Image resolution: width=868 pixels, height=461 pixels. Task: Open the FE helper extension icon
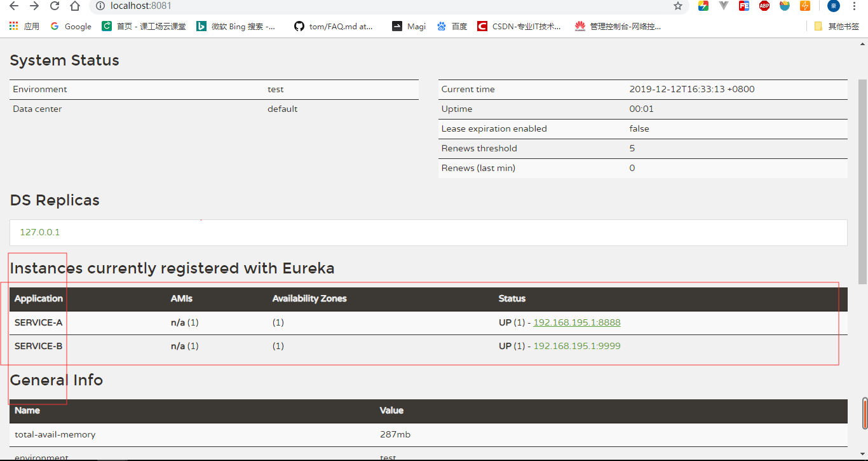click(744, 6)
